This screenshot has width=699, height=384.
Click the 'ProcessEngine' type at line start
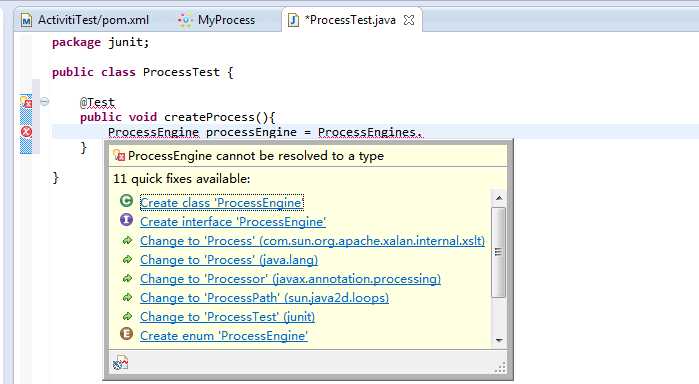pyautogui.click(x=153, y=132)
